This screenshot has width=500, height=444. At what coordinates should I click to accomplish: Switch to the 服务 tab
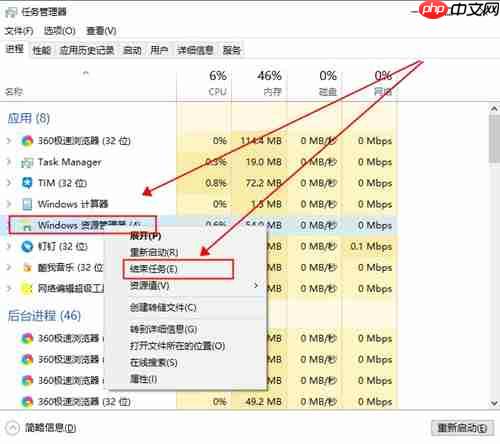point(232,50)
